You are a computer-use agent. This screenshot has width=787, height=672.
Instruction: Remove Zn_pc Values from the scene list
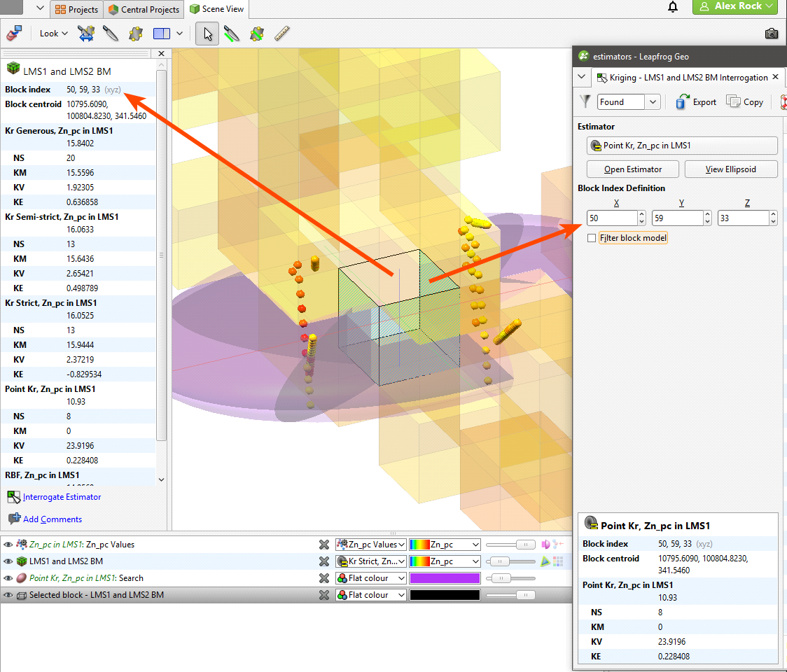(x=324, y=545)
